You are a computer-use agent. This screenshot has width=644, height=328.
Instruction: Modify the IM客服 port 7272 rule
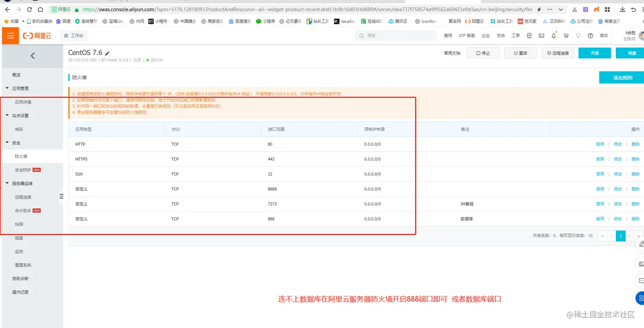[x=618, y=204]
